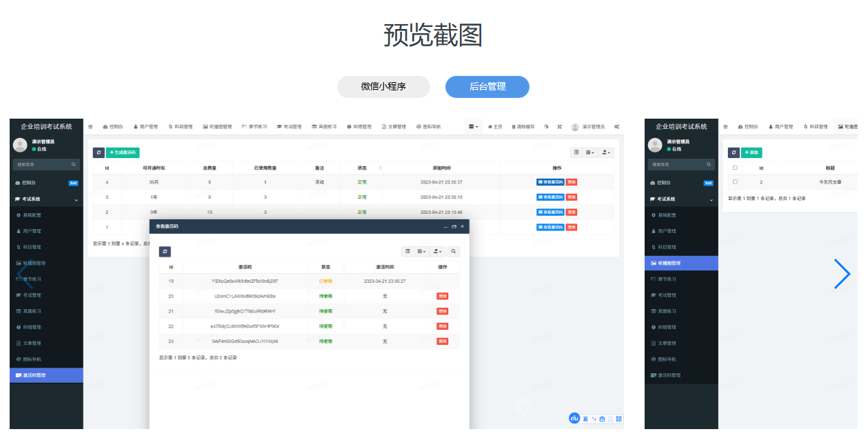Switch to the 微信小程序 tab
Screen dimensions: 868x436
point(383,87)
